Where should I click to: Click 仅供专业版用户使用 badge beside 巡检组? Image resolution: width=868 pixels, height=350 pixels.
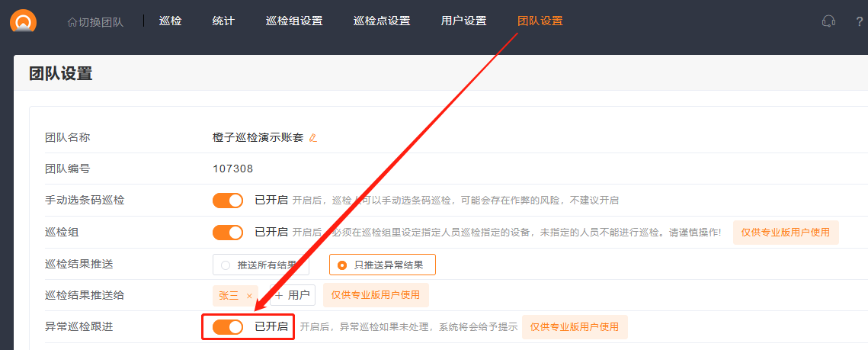[786, 233]
